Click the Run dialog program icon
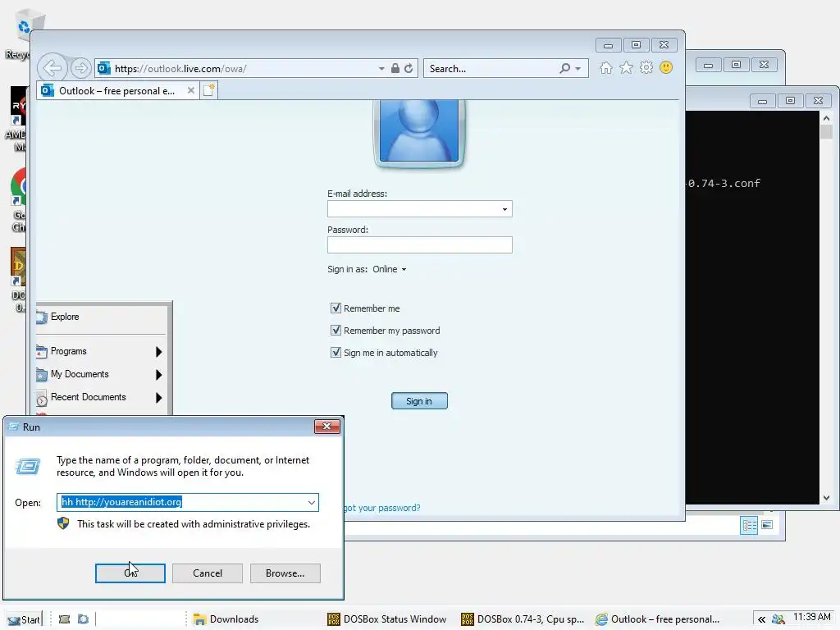 tap(28, 467)
